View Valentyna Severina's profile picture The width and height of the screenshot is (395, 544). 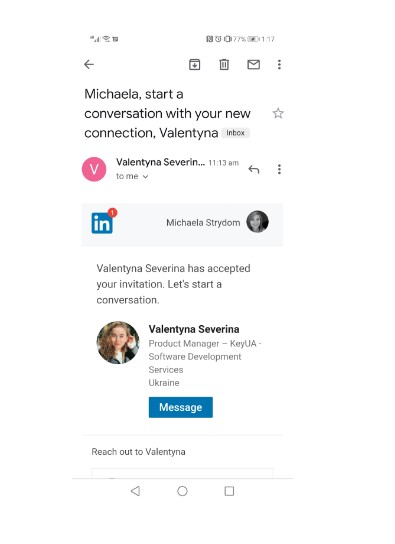coord(118,342)
